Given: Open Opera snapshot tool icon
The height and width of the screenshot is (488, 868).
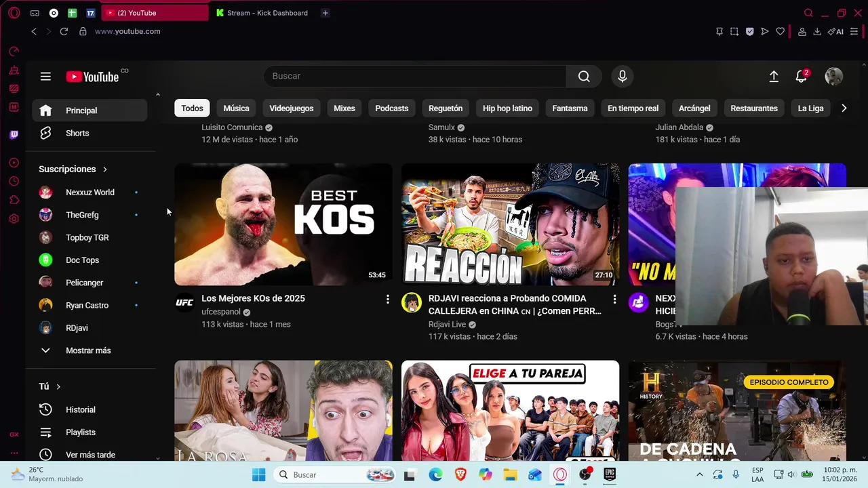Looking at the screenshot, I should 734,31.
